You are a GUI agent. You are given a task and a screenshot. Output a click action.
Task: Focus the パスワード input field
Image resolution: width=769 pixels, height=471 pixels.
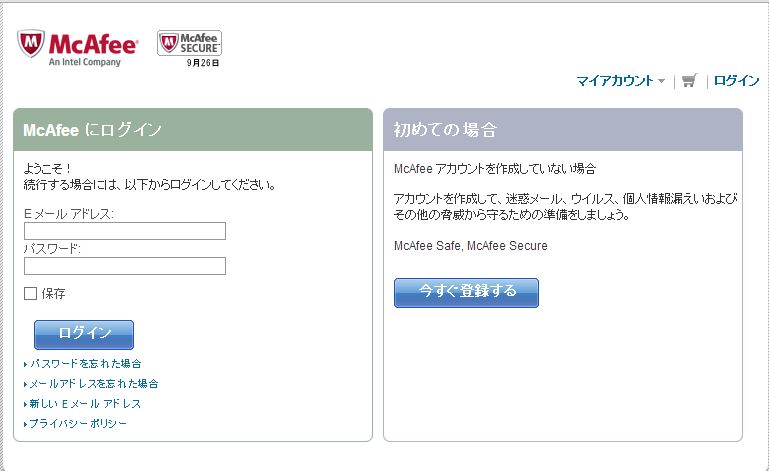pyautogui.click(x=125, y=266)
